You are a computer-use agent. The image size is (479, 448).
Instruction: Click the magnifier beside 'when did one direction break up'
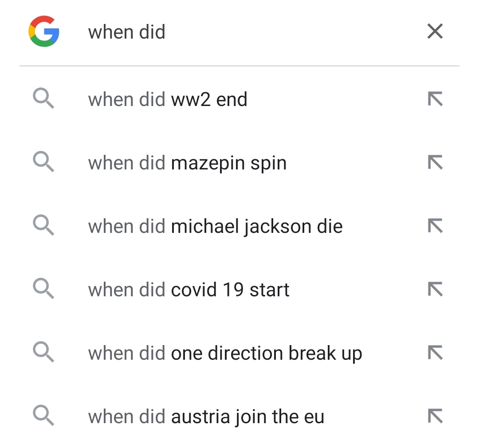(x=43, y=353)
